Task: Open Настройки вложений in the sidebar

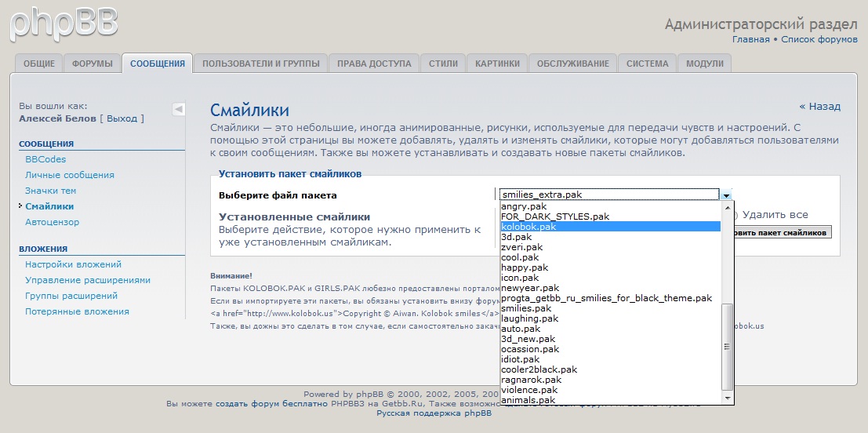Action: 73,264
